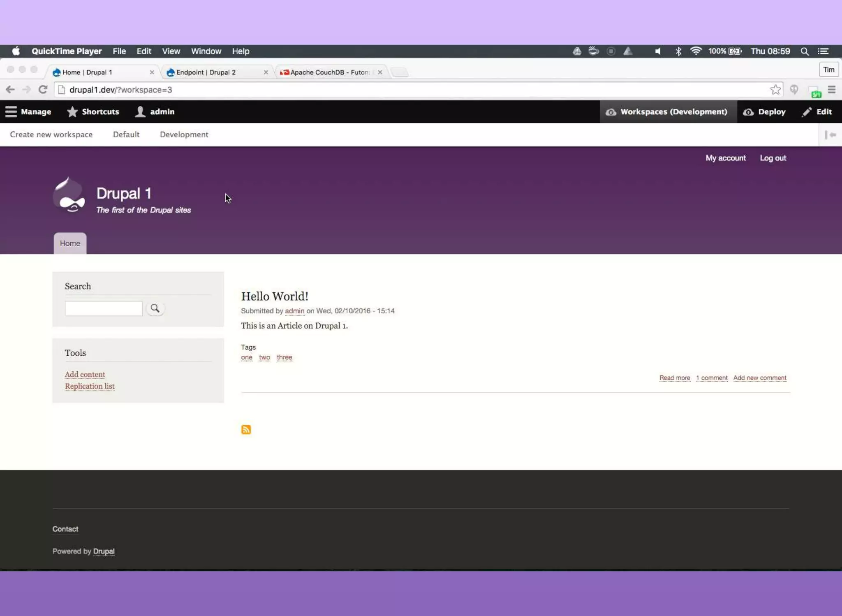
Task: Click the Replication list link
Action: tap(90, 386)
